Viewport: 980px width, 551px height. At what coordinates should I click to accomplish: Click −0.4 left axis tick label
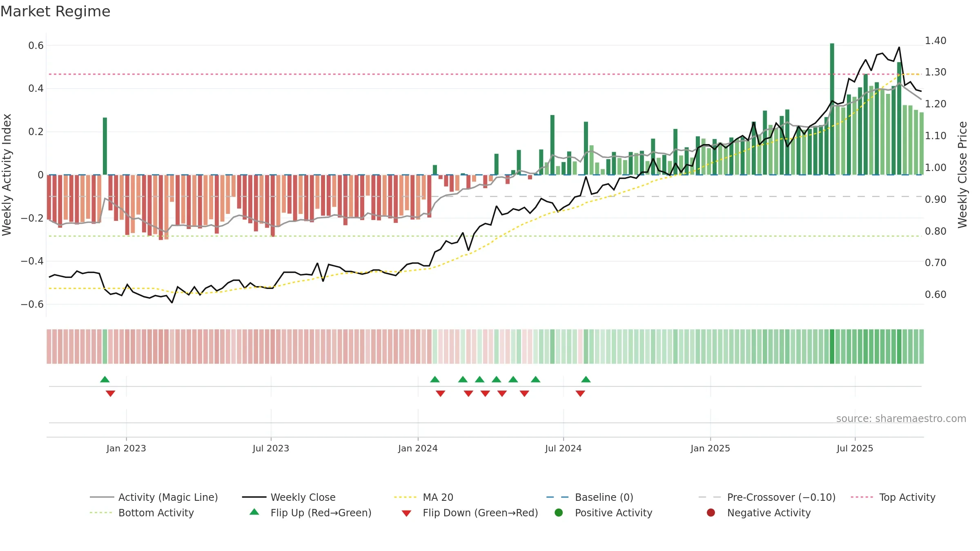pyautogui.click(x=32, y=261)
